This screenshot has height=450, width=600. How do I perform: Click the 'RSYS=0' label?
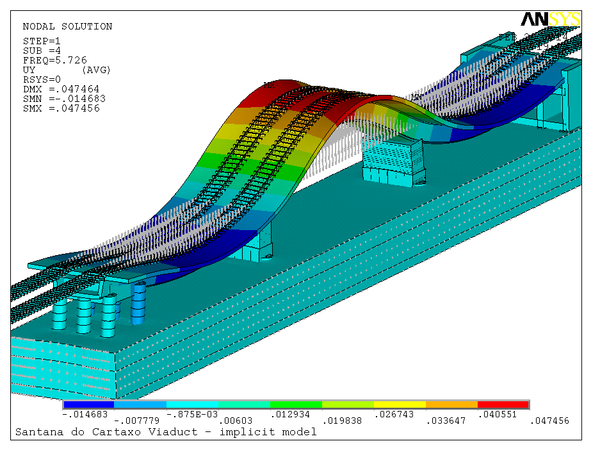coord(41,80)
